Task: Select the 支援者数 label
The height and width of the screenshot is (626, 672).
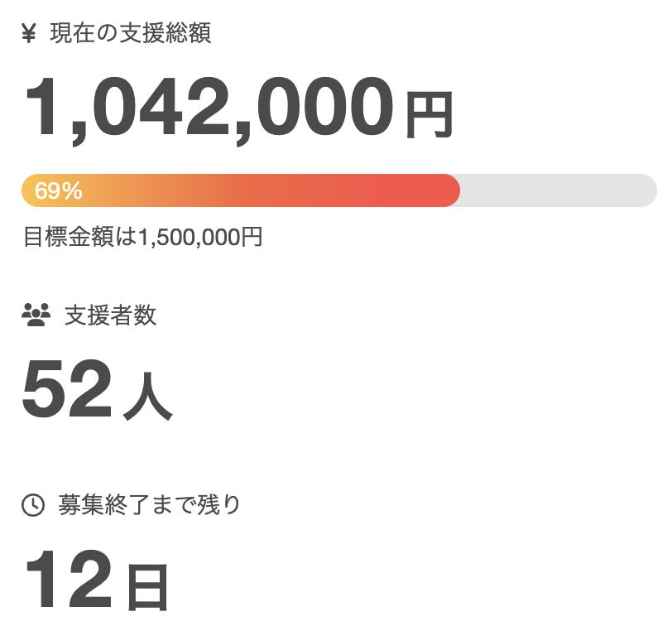Action: tap(111, 315)
